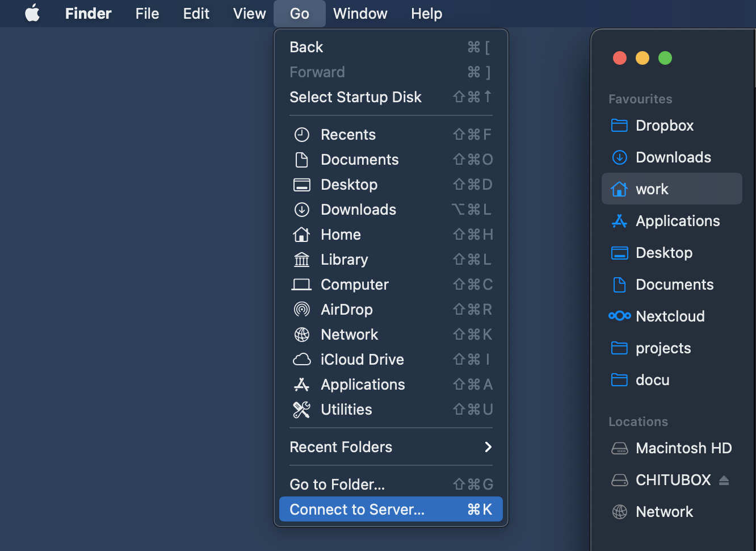Click the Nextcloud logo icon in sidebar

click(619, 316)
